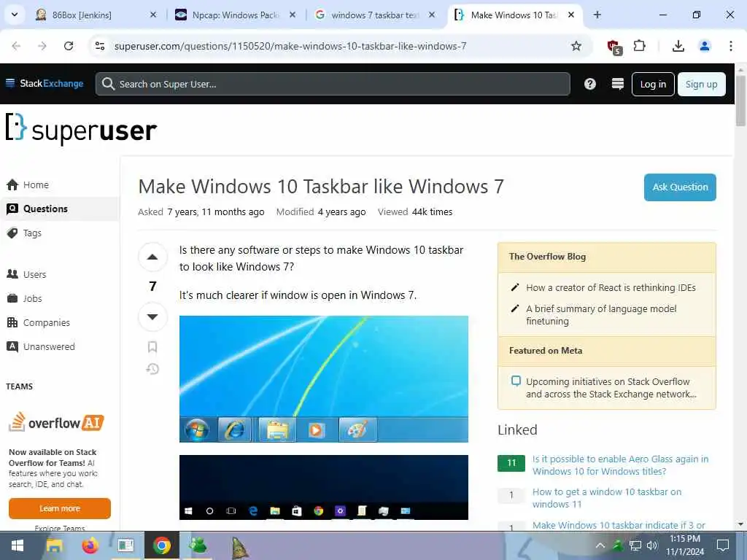Viewport: 747px width, 560px height.
Task: Upvote the question with up arrow
Action: click(x=152, y=257)
